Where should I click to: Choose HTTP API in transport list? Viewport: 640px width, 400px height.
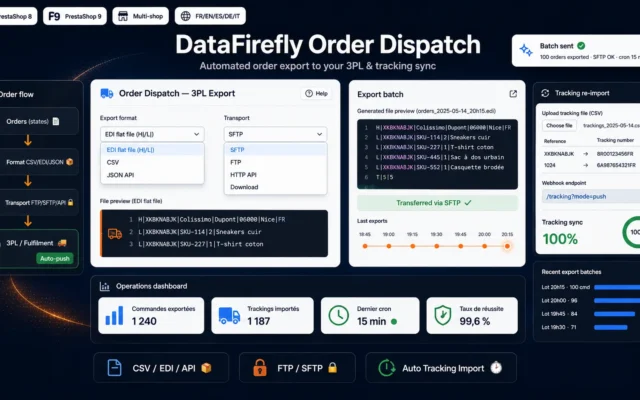[x=276, y=175]
